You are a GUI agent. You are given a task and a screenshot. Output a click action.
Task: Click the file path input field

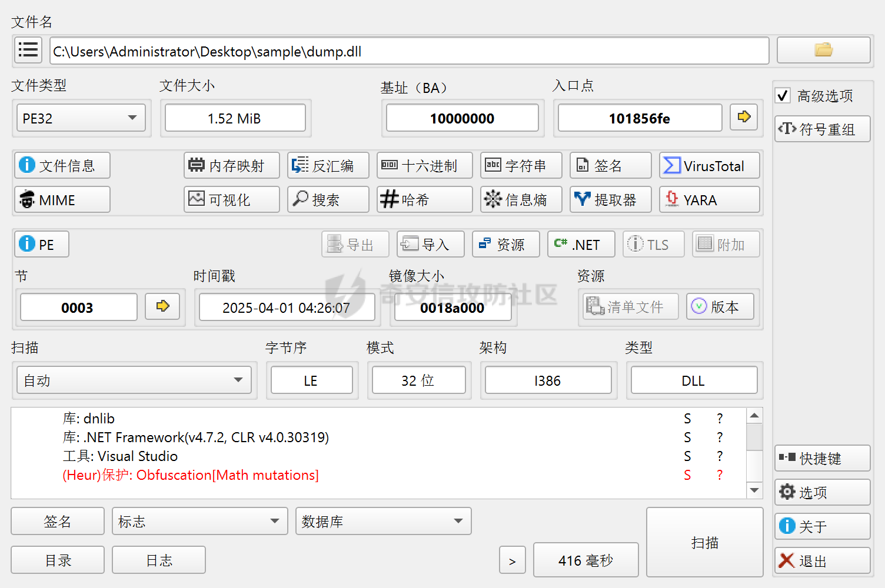pyautogui.click(x=410, y=51)
